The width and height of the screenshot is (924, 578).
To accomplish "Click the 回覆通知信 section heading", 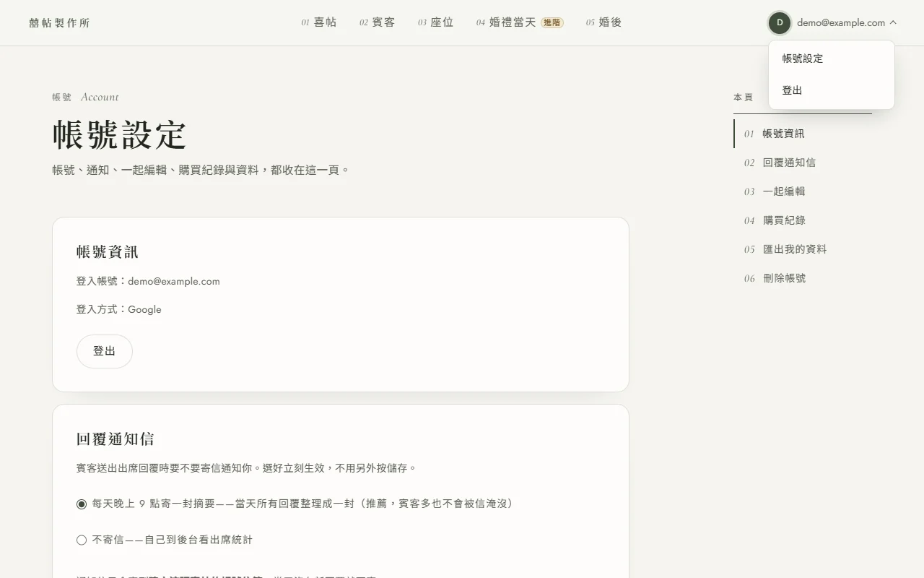I will (115, 439).
